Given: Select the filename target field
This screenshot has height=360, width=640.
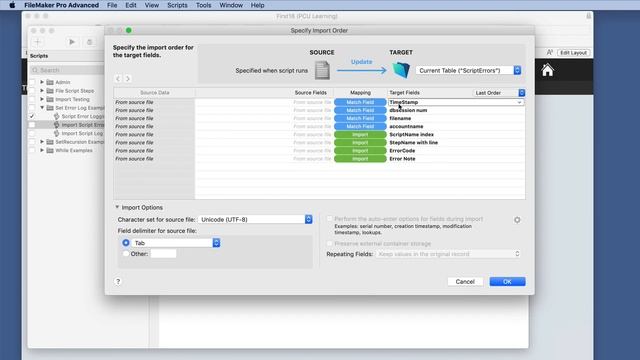Looking at the screenshot, I should [x=400, y=118].
